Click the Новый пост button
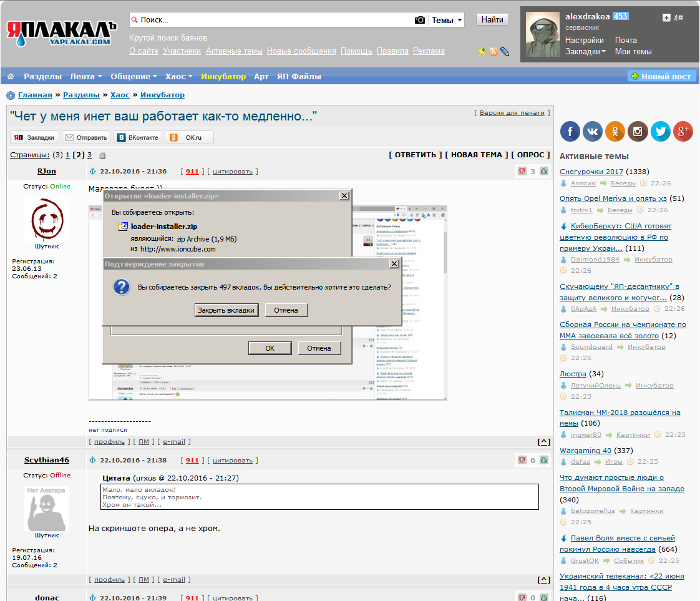This screenshot has width=700, height=601. tap(661, 76)
